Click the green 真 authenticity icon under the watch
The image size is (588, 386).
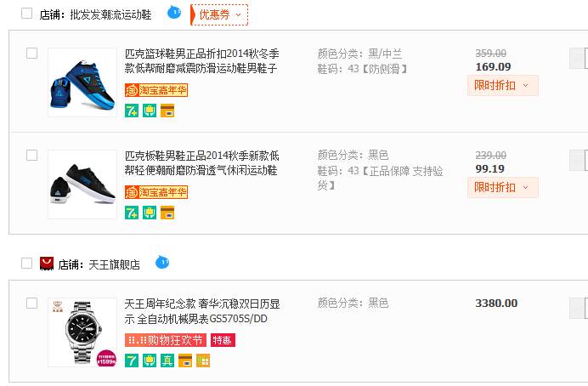click(167, 360)
